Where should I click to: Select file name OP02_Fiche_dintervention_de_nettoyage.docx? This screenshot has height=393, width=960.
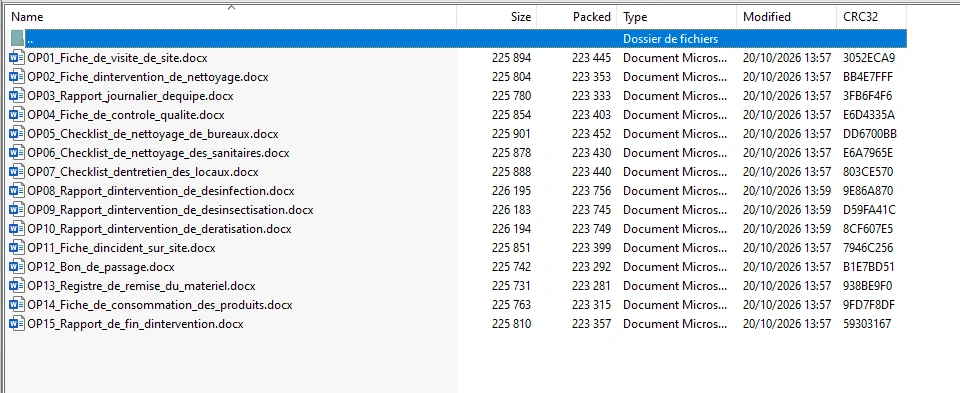148,77
